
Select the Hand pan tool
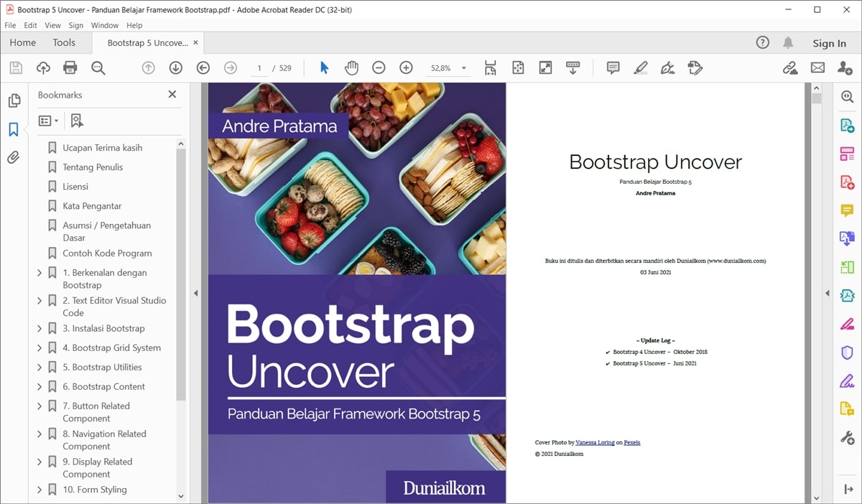click(351, 68)
